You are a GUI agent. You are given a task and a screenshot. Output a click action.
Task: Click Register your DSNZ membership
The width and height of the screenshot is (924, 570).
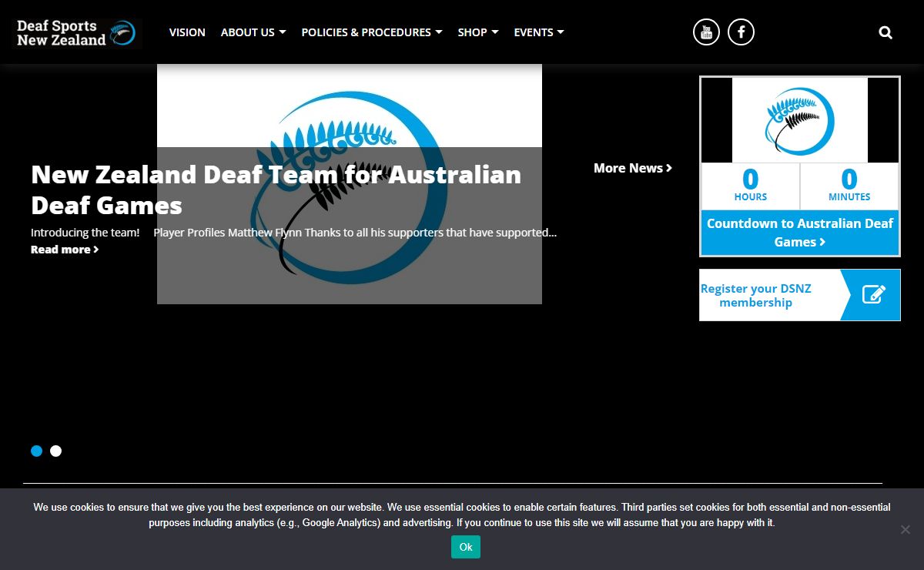(800, 295)
